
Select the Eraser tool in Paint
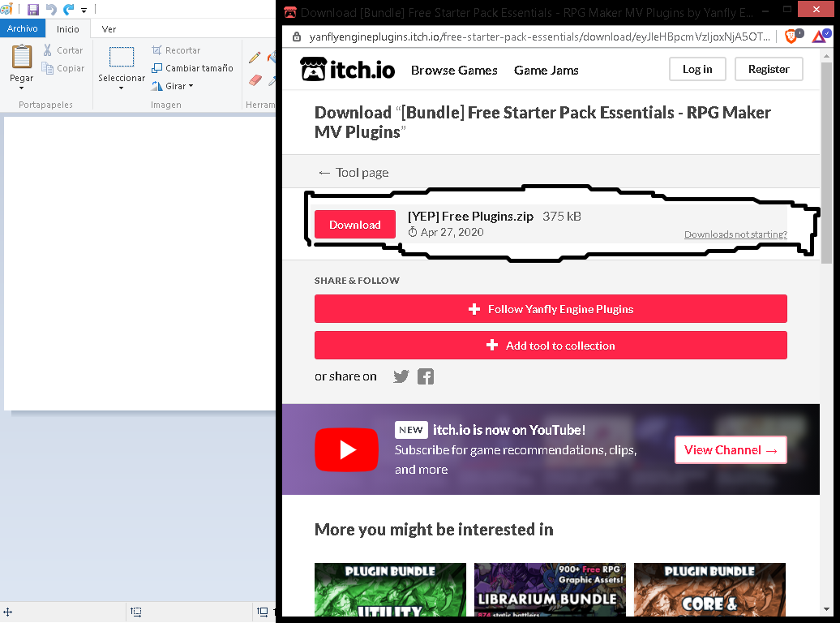click(254, 79)
